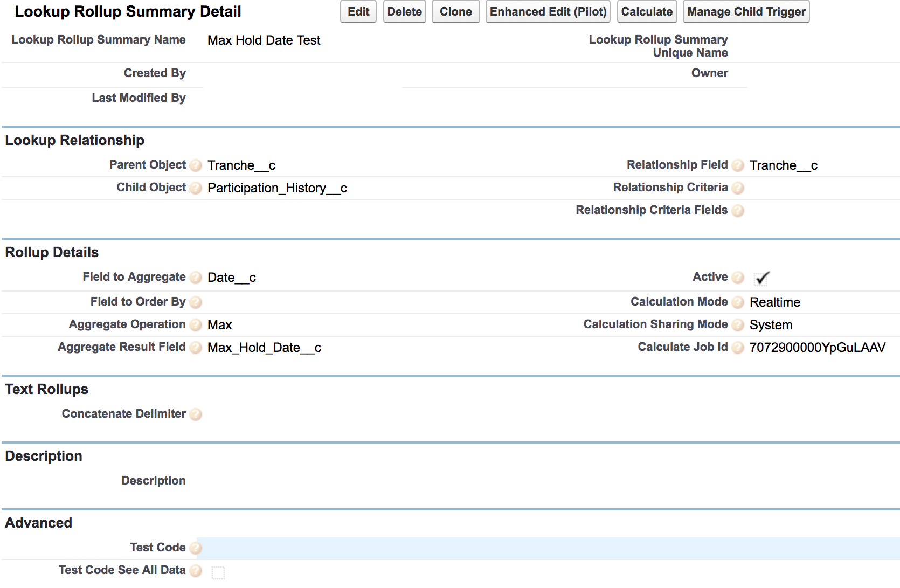Clone this rollup summary
The width and height of the screenshot is (900, 588).
[455, 11]
